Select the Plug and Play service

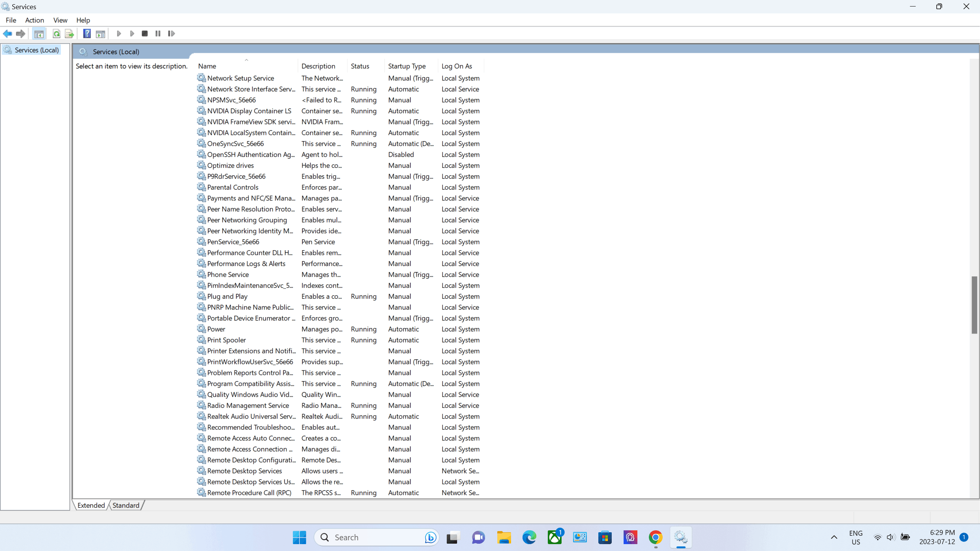click(x=227, y=296)
